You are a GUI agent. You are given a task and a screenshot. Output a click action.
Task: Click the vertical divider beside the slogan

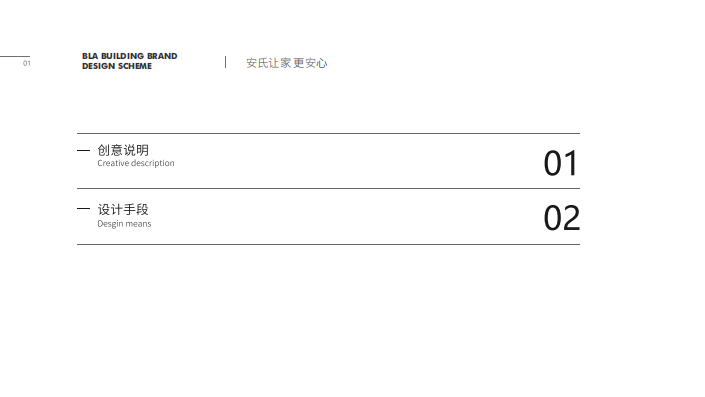(225, 62)
